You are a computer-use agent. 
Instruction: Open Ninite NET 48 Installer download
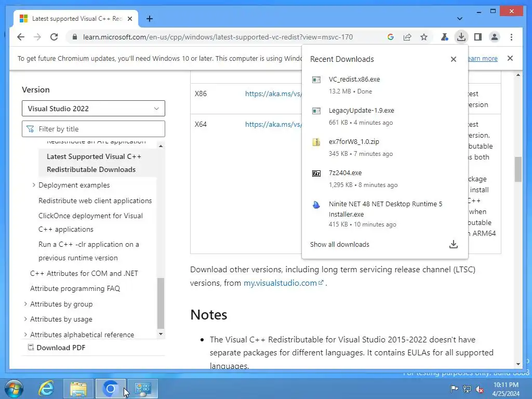point(385,214)
